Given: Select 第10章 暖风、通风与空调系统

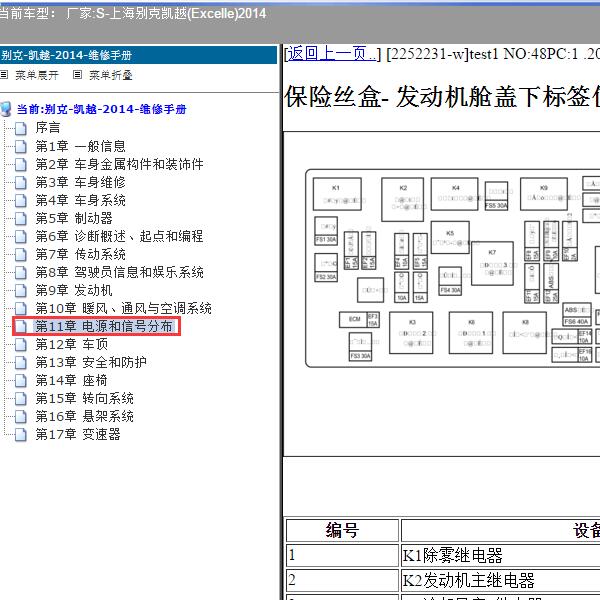Looking at the screenshot, I should [124, 308].
